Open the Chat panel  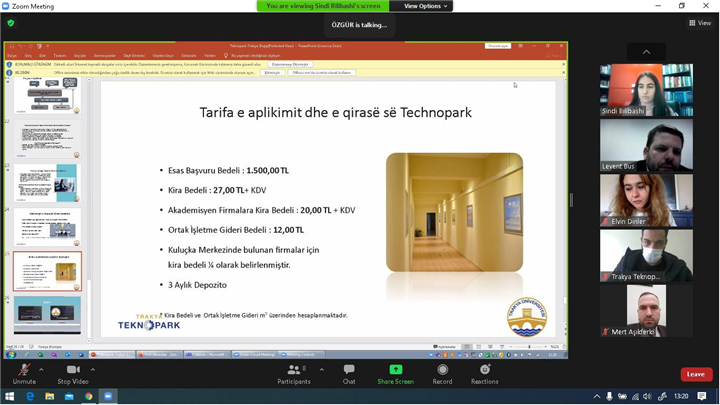coord(349,374)
